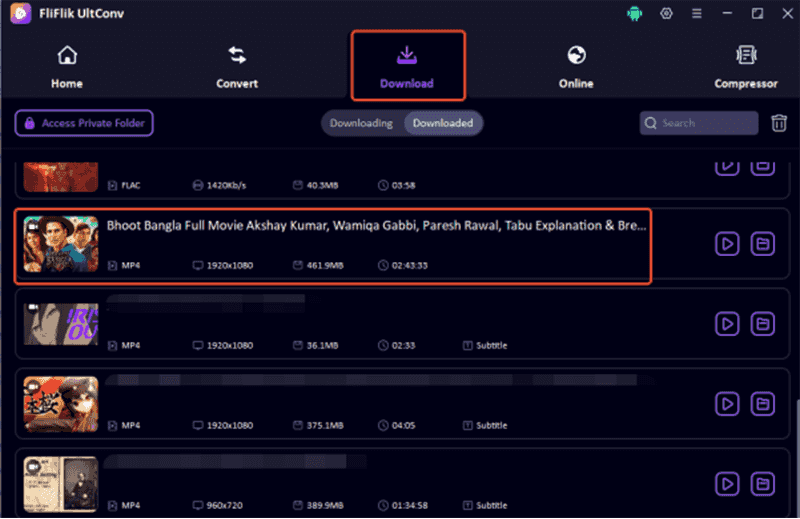Viewport: 800px width, 519px height.
Task: Click the 01:34:58 duration text
Action: pyautogui.click(x=410, y=505)
